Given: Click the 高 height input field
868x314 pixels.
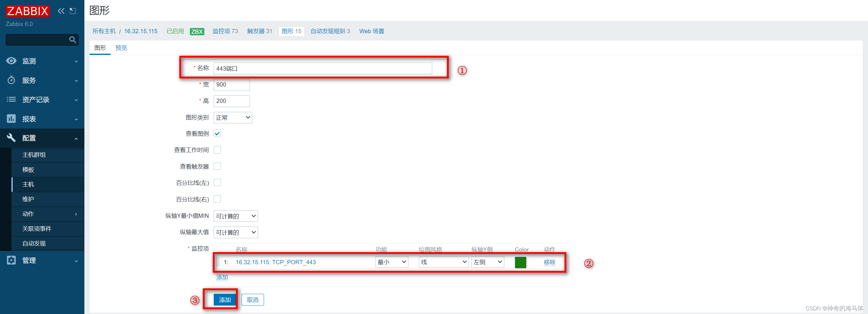Looking at the screenshot, I should (x=231, y=101).
